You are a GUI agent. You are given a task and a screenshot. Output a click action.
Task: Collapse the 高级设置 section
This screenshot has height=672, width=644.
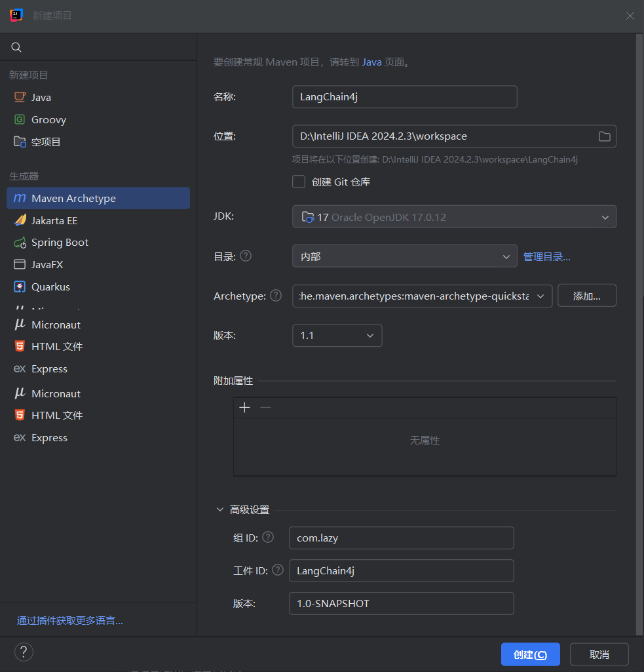pos(220,509)
